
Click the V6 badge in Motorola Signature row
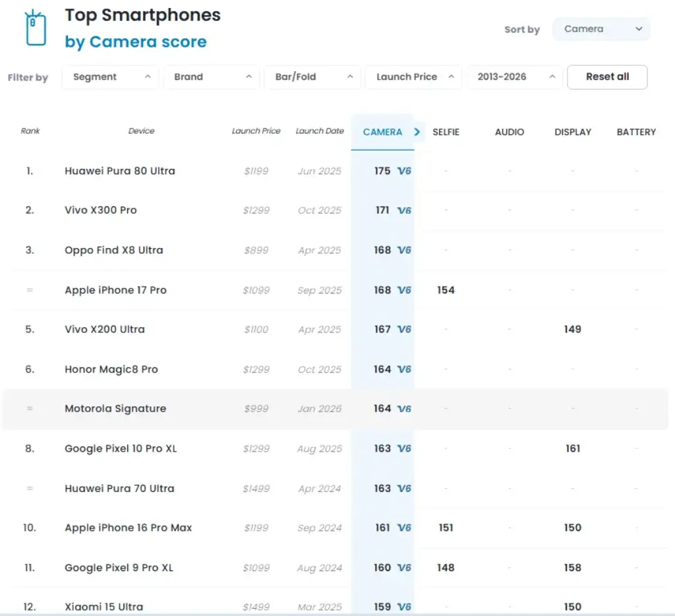pos(404,409)
